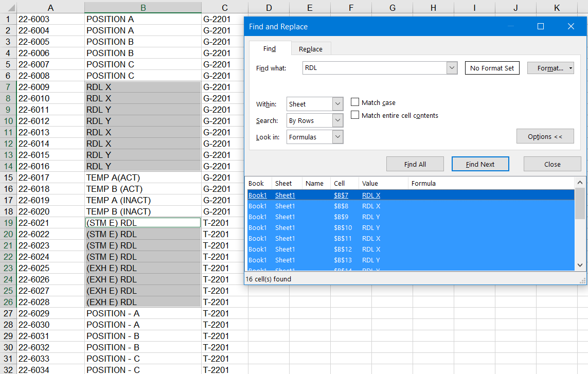Click the select-all corner of the spreadsheet

8,8
